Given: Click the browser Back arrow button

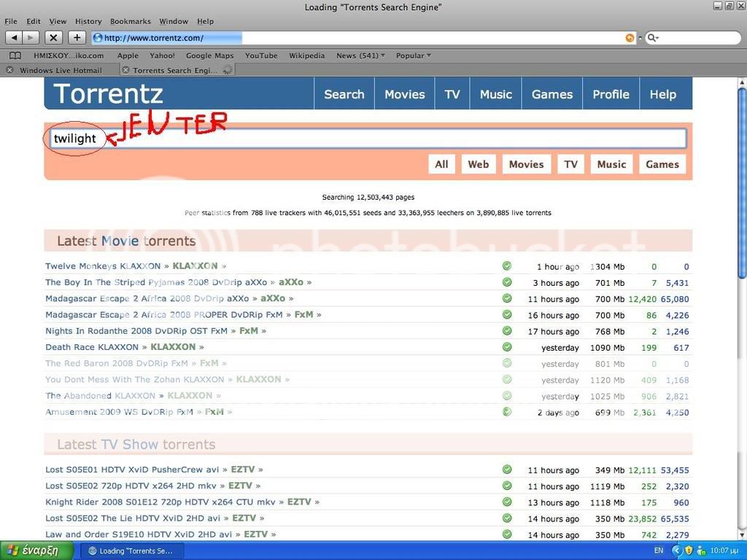Looking at the screenshot, I should click(x=14, y=37).
